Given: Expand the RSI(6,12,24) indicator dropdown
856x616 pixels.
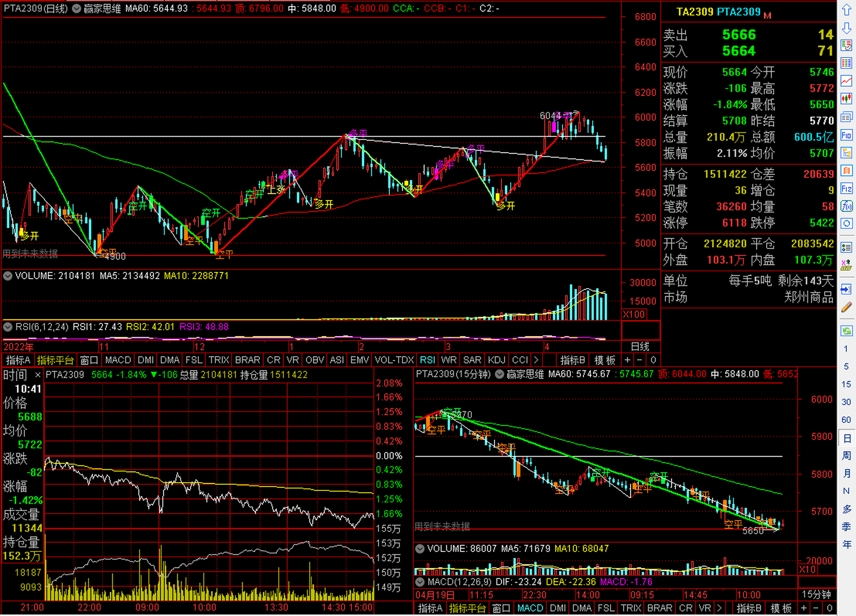Looking at the screenshot, I should click(8, 327).
